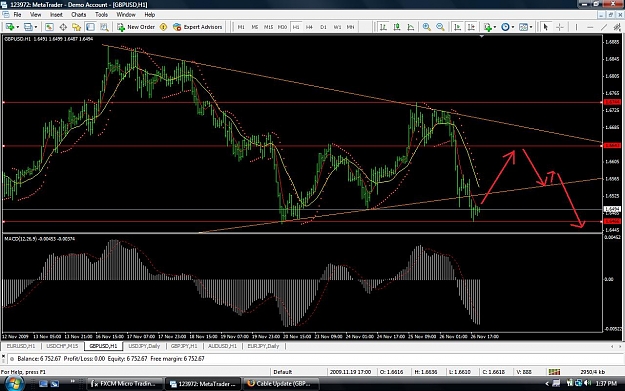Switch to the EURJPY,Daily chart tab
Screen dimensions: 625x391
click(263, 346)
